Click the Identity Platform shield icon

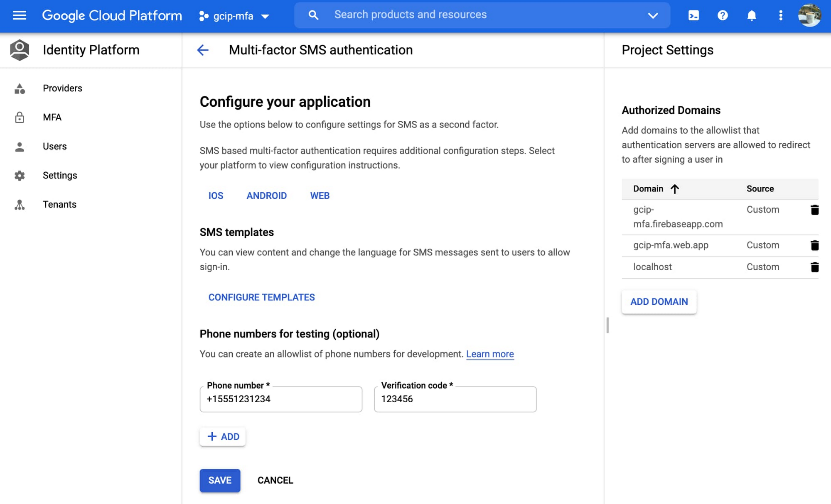tap(20, 50)
